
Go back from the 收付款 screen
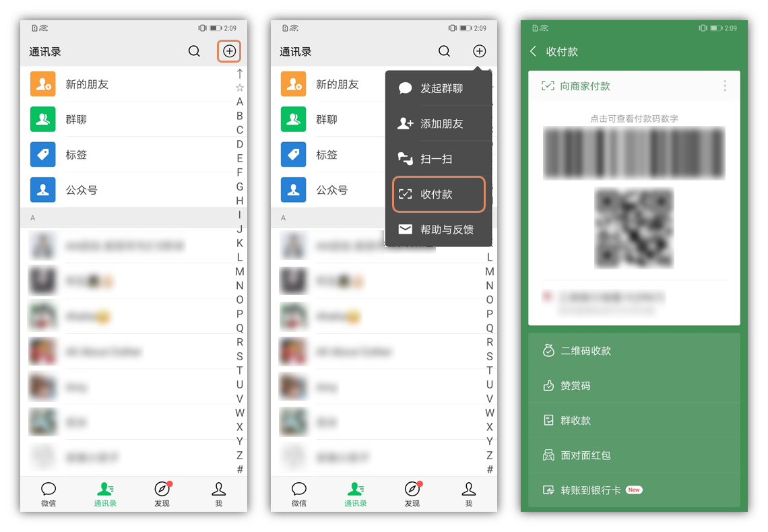coord(534,51)
